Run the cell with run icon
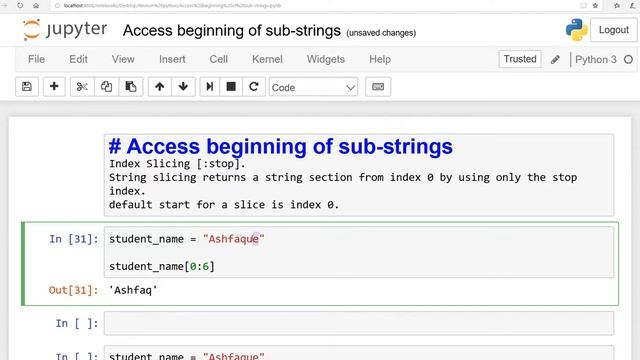The image size is (640, 360). pos(210,87)
